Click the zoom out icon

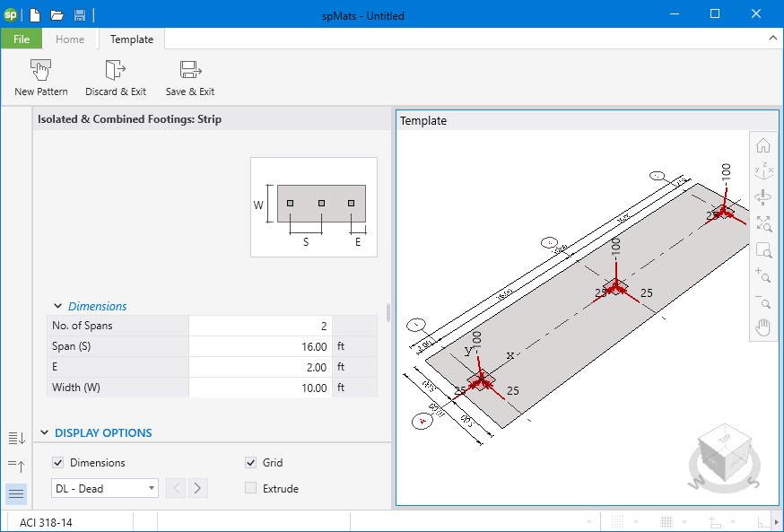tap(763, 301)
